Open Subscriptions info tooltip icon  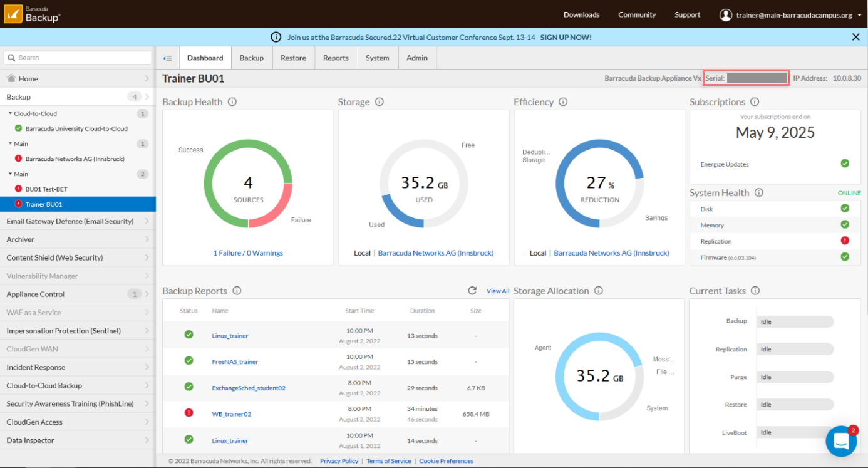click(755, 102)
